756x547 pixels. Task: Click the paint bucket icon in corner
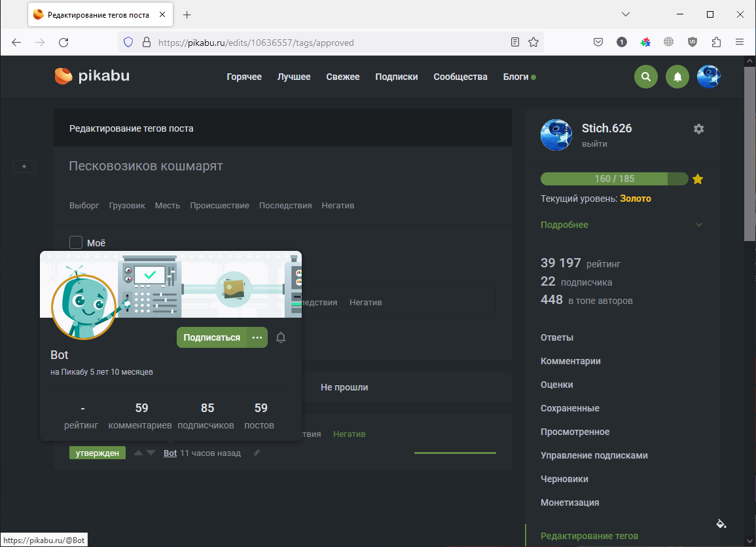721,523
